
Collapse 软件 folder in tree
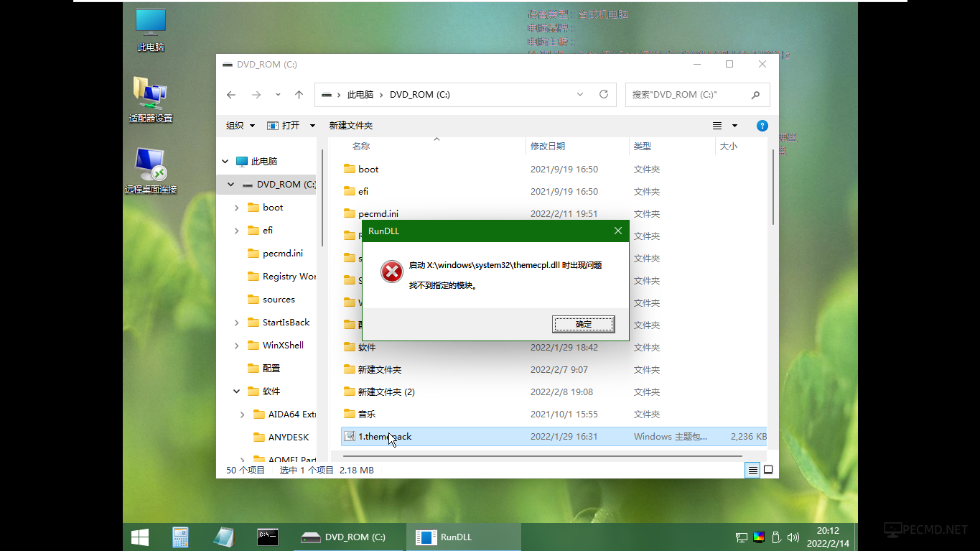coord(237,392)
